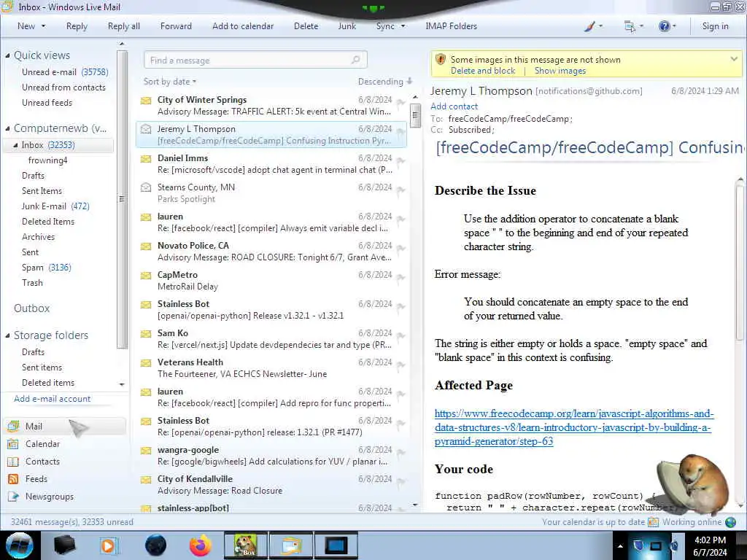Screen dimensions: 747x560
Task: Open the New dropdown arrow
Action: [x=44, y=26]
